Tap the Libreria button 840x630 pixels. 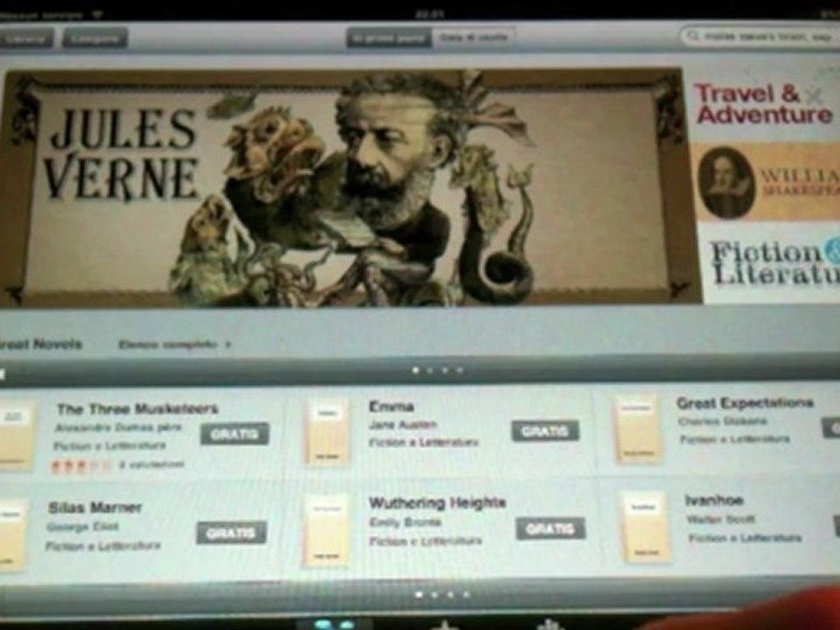25,38
